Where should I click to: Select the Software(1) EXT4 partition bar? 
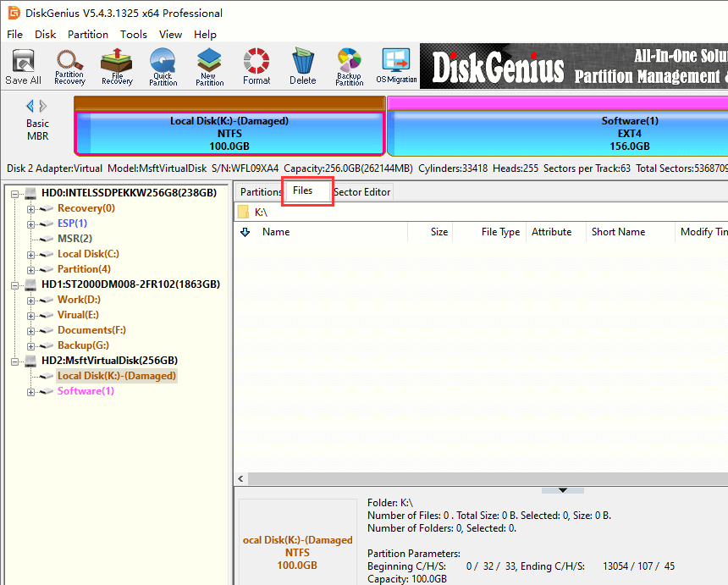pos(557,134)
